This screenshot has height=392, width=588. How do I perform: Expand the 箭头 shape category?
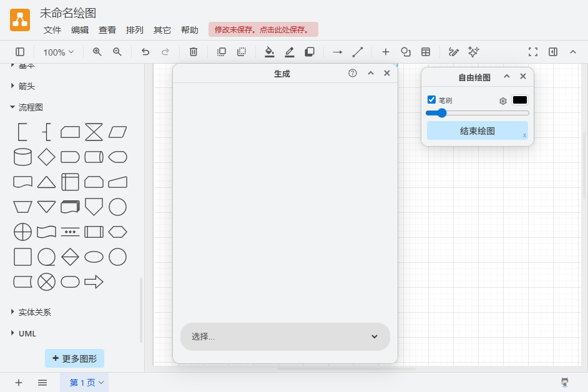point(26,86)
